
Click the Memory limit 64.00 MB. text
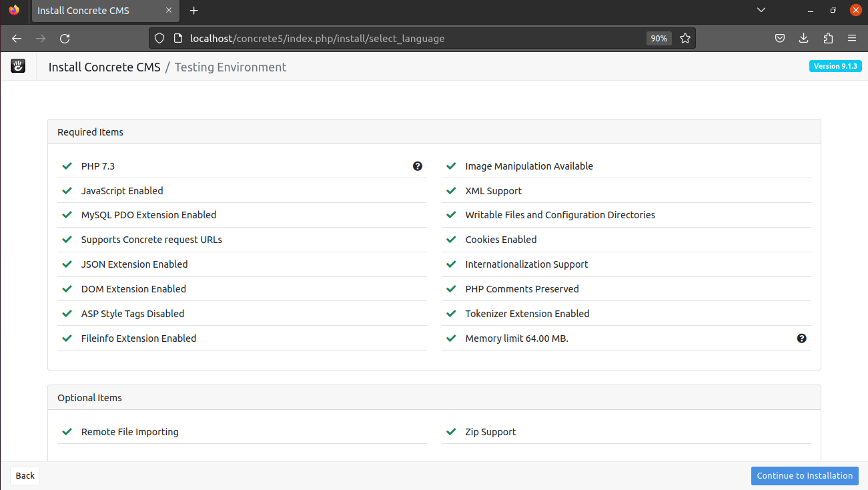coord(517,338)
